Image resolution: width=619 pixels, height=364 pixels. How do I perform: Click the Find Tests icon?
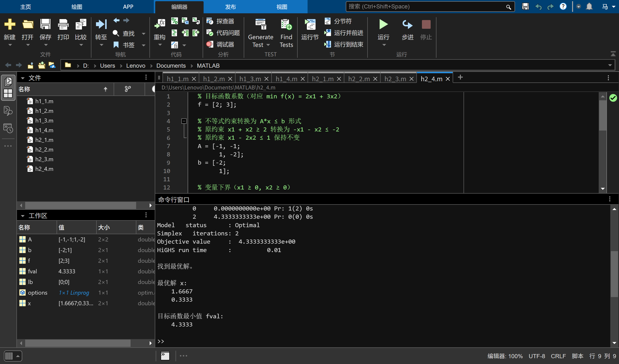(286, 25)
